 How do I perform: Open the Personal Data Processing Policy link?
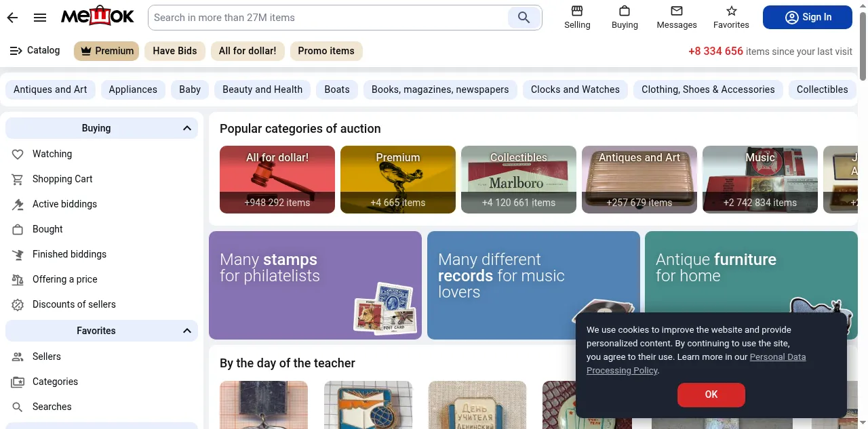777,357
